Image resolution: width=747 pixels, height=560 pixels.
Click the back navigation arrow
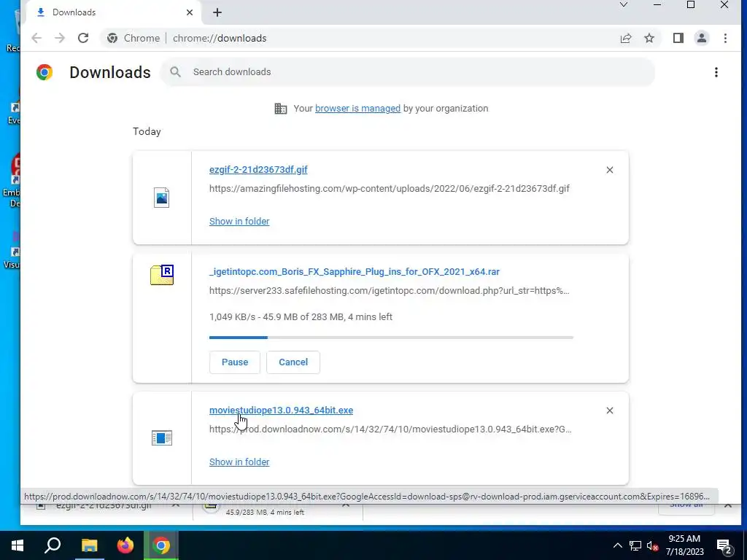(36, 38)
